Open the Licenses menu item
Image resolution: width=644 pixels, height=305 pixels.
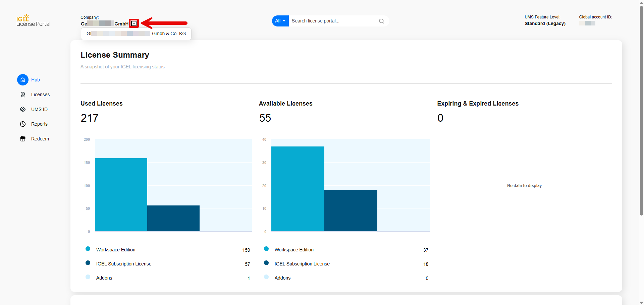point(40,95)
